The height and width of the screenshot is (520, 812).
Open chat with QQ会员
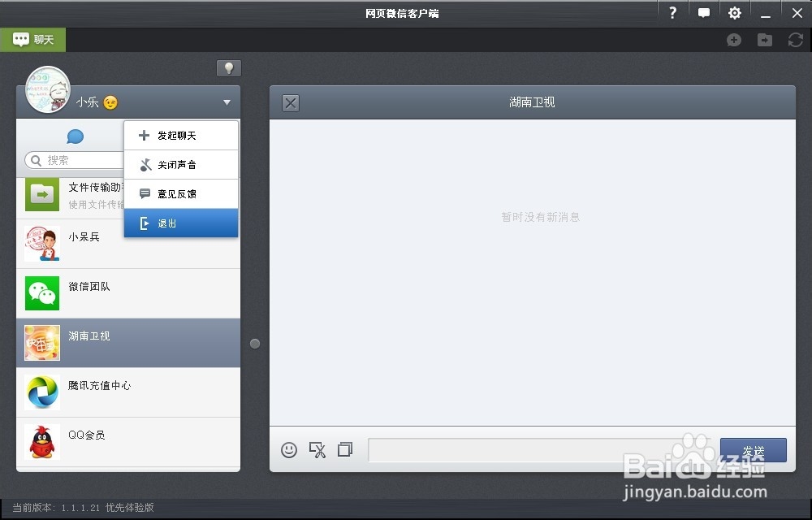pyautogui.click(x=128, y=442)
